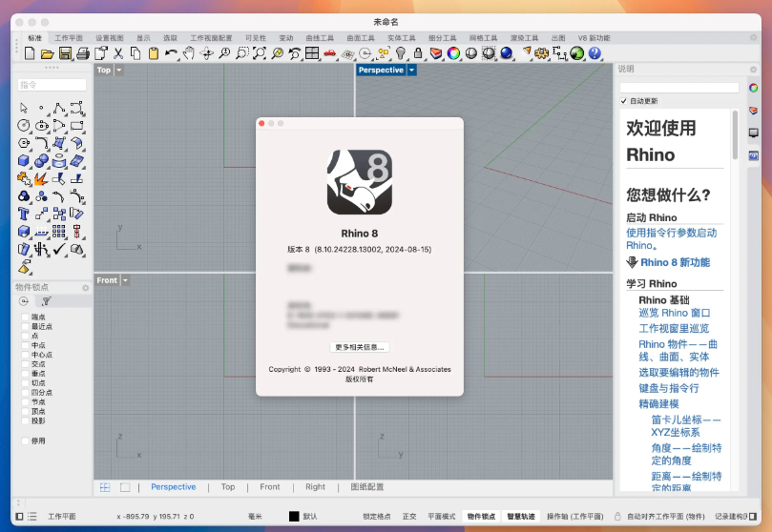Open the toolbar tabs gear options menu
Screen dimensions: 772x532
tap(753, 38)
